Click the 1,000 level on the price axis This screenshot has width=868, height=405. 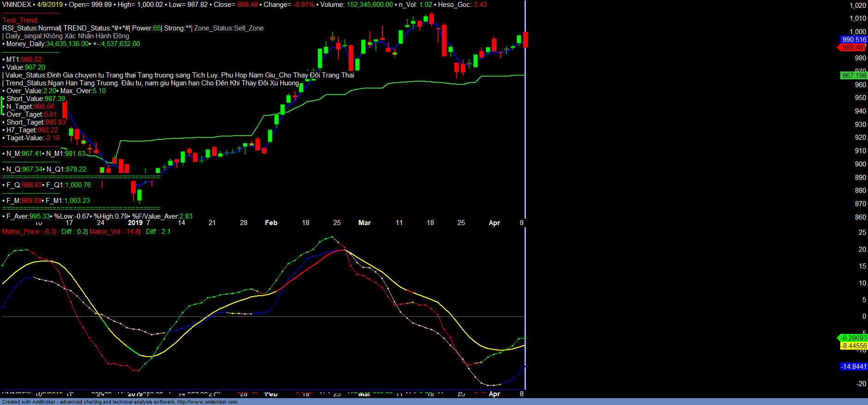coord(858,32)
